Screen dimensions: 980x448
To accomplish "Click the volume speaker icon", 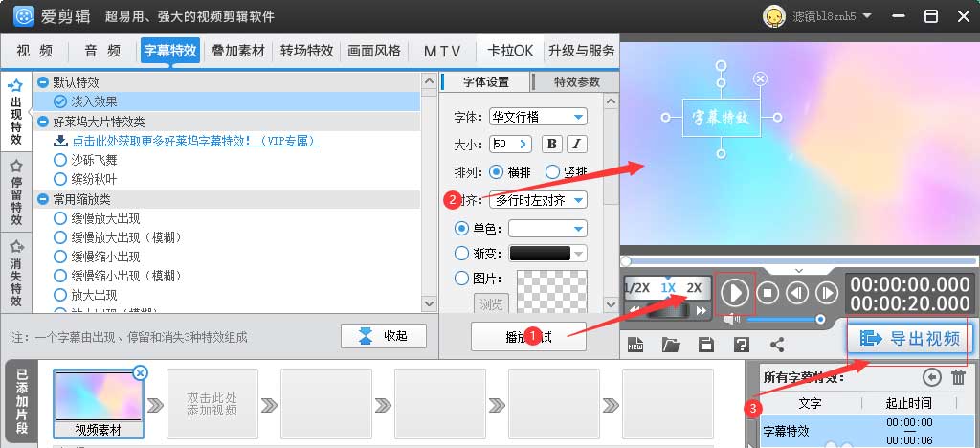I will pos(732,320).
